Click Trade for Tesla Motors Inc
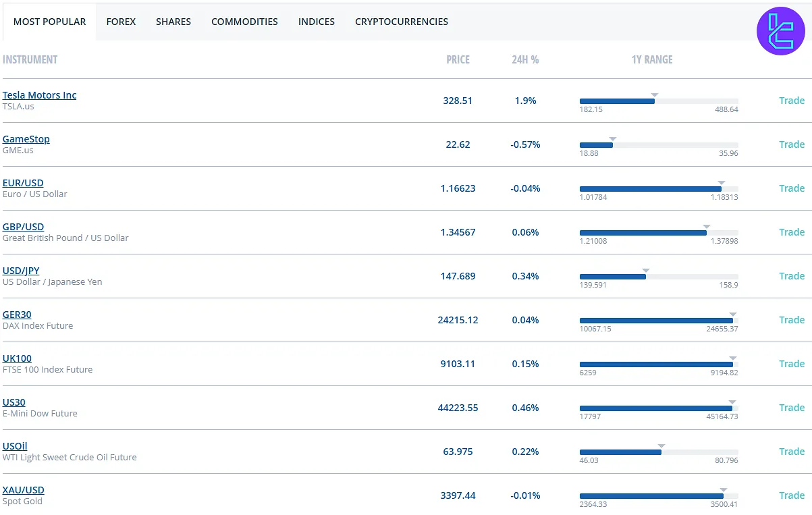 click(792, 101)
